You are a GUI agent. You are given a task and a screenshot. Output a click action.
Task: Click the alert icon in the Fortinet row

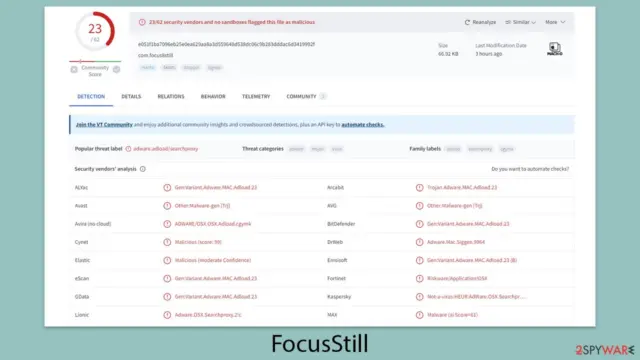419,278
